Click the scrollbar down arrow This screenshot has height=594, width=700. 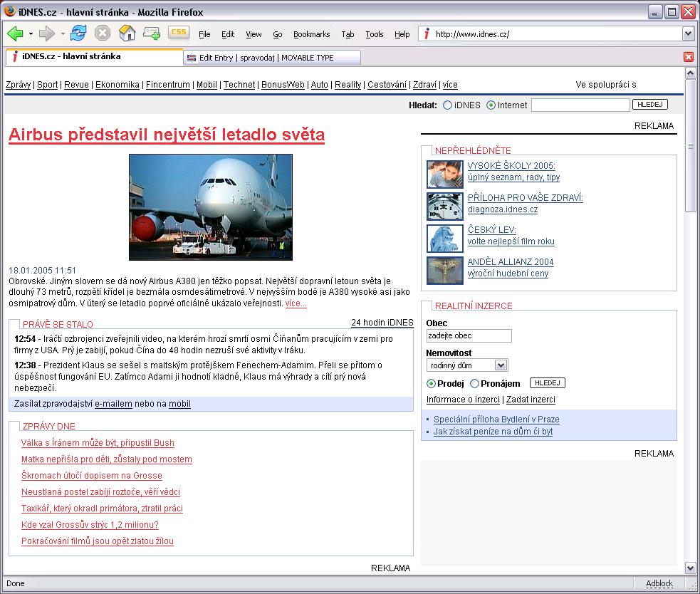[x=690, y=568]
